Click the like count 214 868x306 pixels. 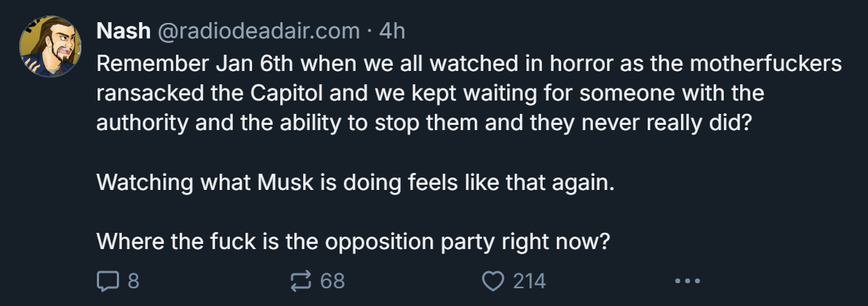pyautogui.click(x=529, y=281)
